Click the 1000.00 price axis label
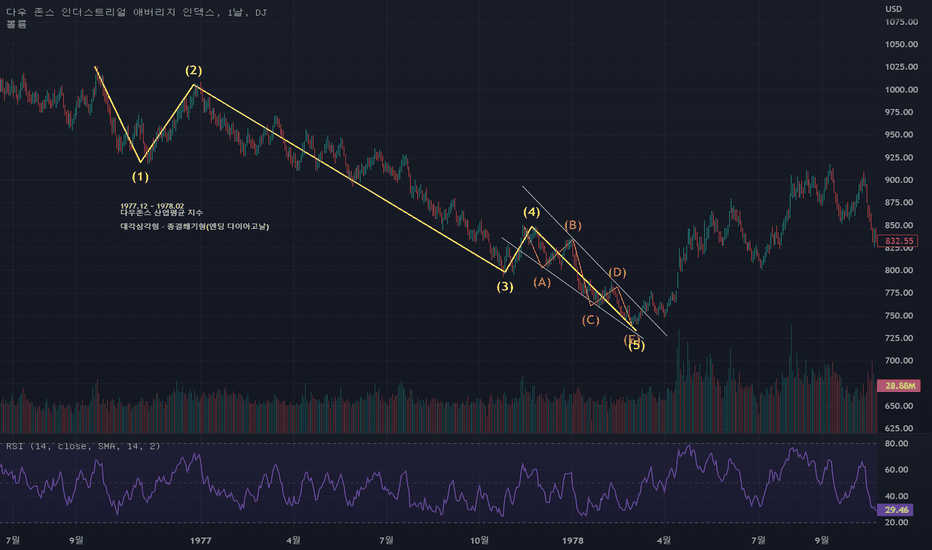 coord(901,90)
